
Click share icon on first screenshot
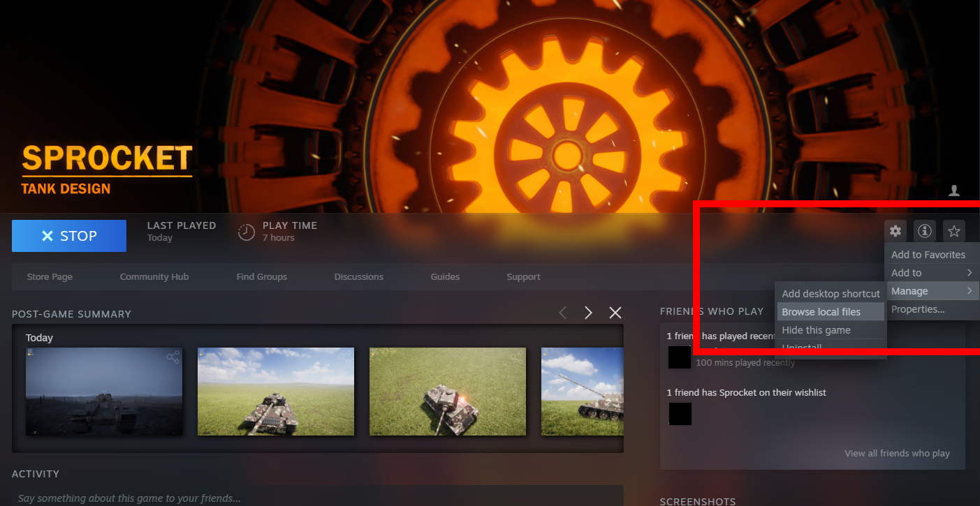pyautogui.click(x=173, y=357)
